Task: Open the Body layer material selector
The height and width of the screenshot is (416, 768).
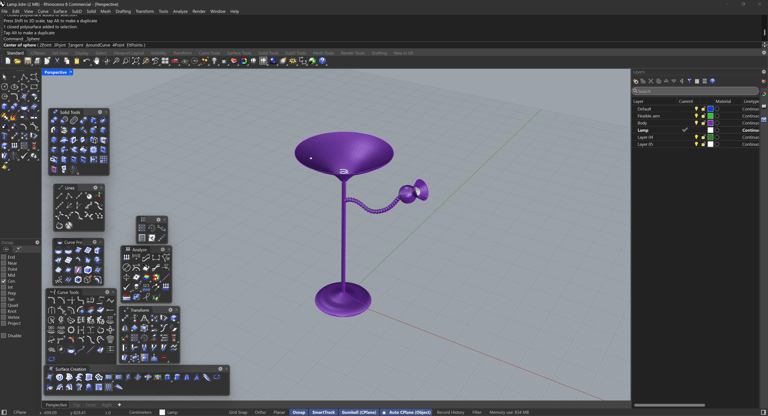Action: [717, 123]
